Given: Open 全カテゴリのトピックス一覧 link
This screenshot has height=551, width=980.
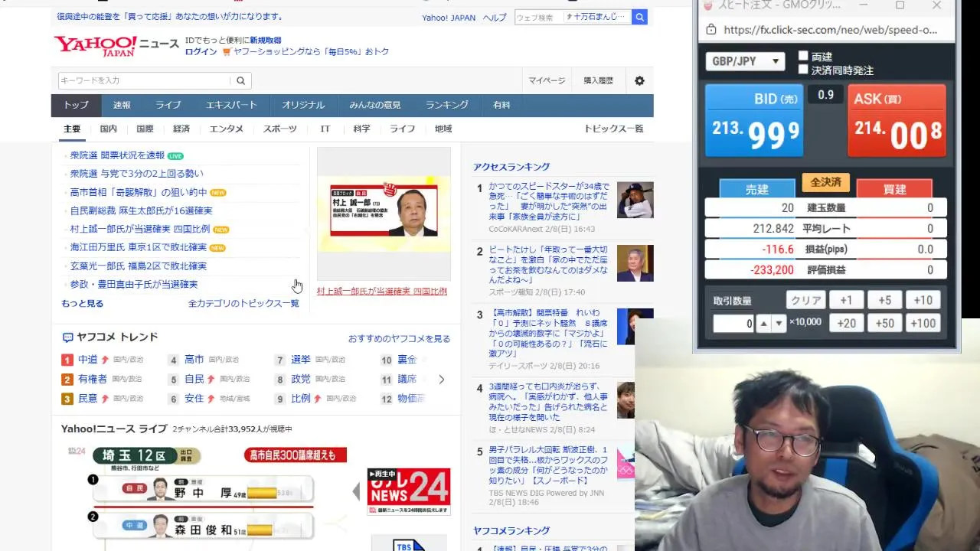Looking at the screenshot, I should 243,304.
